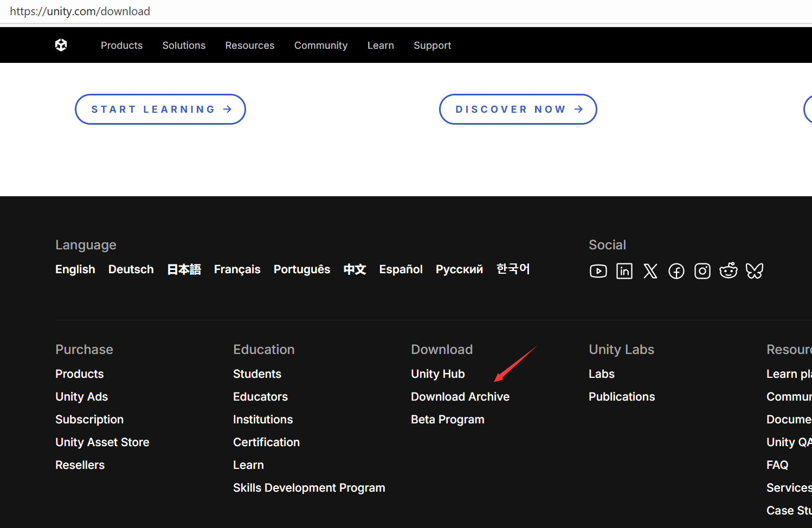Viewport: 812px width, 528px height.
Task: Switch language to Русский
Action: point(460,269)
